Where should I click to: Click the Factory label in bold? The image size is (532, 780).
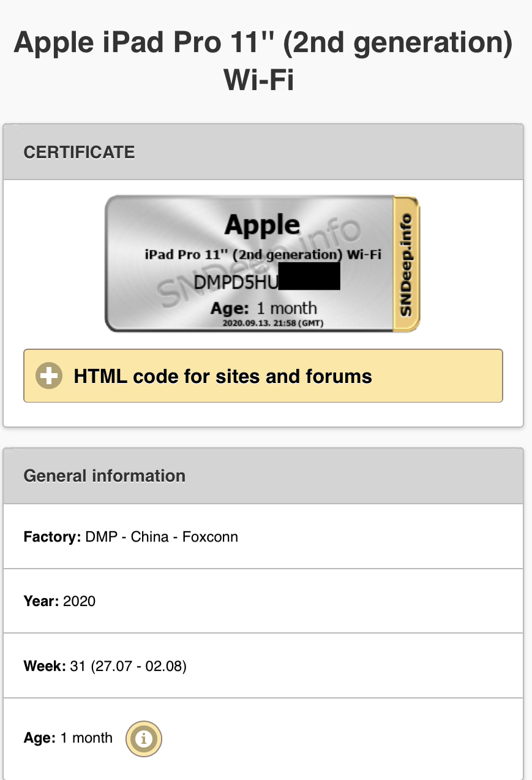[52, 537]
